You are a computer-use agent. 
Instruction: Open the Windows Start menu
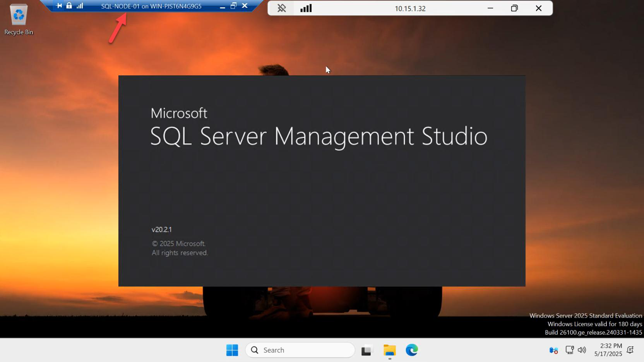[232, 350]
